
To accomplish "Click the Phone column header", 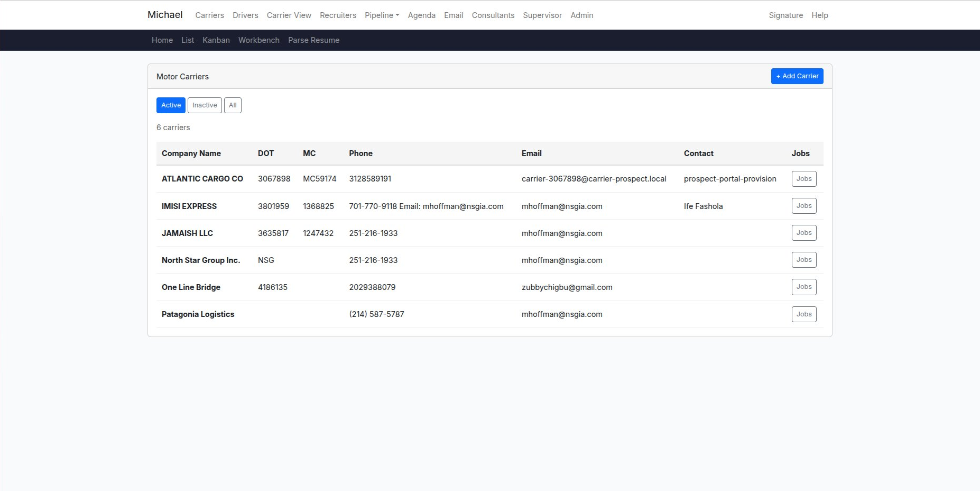I will (360, 153).
